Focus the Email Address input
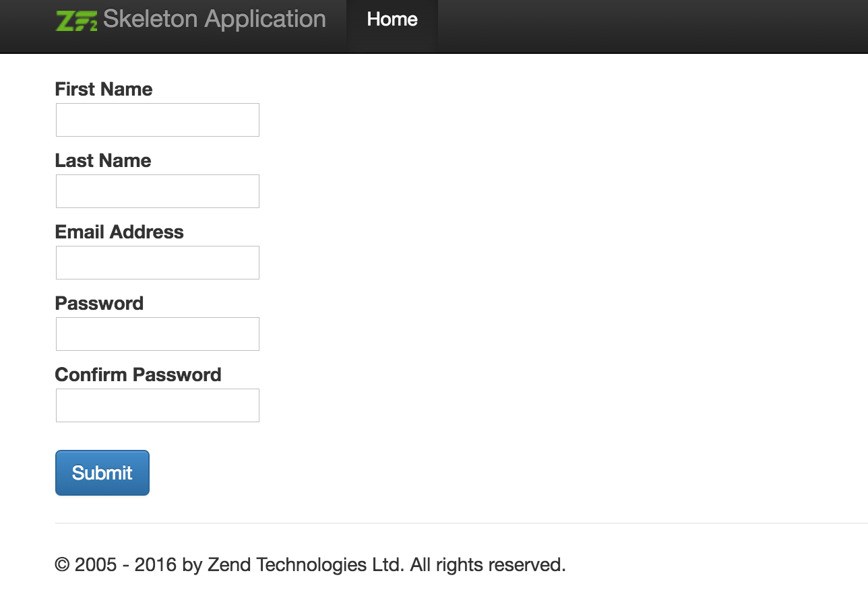Viewport: 868px width, 594px height. 157,262
